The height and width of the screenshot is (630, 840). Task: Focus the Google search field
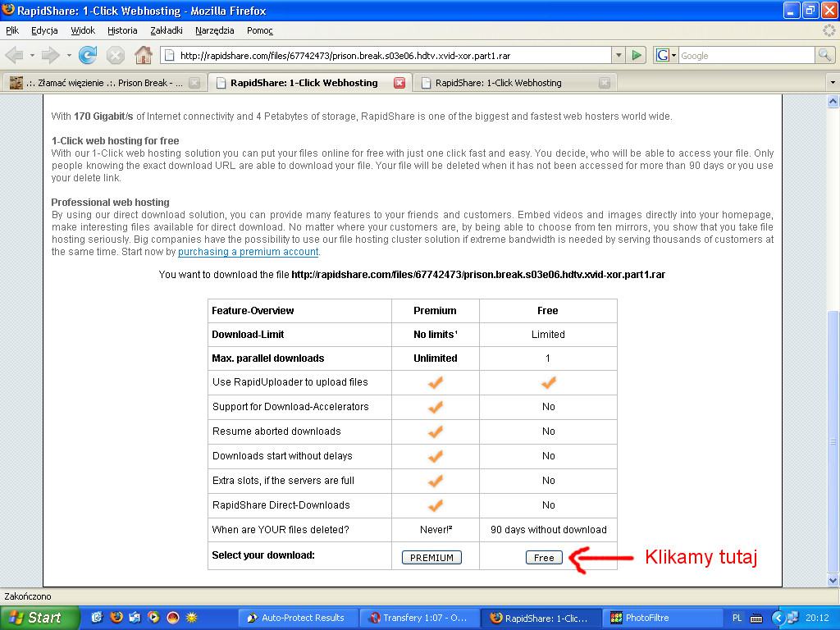(746, 55)
